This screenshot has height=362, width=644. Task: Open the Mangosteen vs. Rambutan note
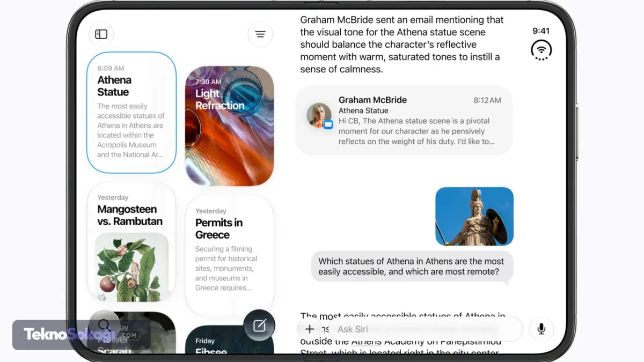(131, 242)
